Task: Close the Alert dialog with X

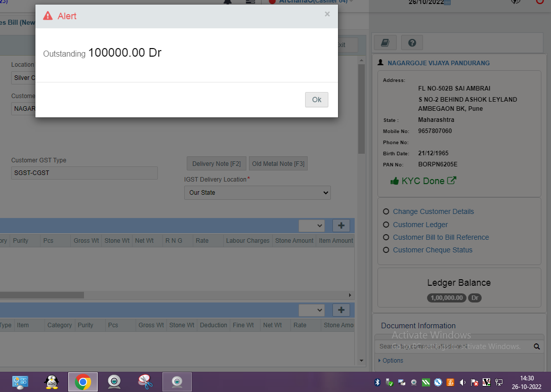Action: [x=327, y=14]
